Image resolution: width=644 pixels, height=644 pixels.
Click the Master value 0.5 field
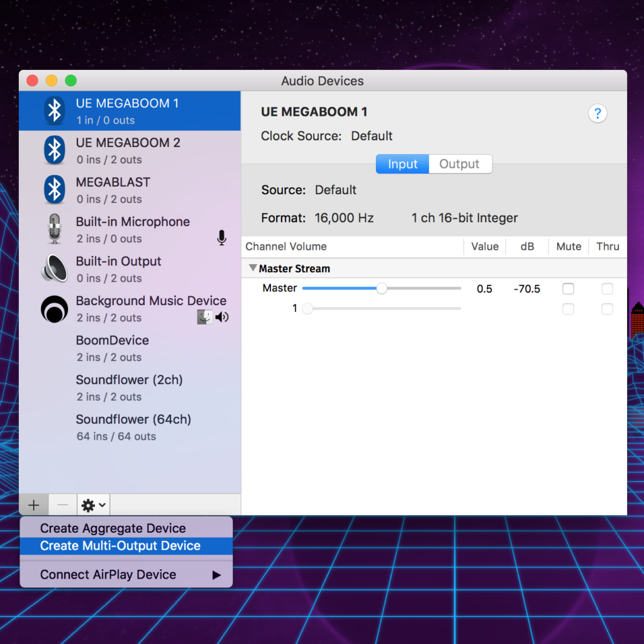(x=484, y=289)
